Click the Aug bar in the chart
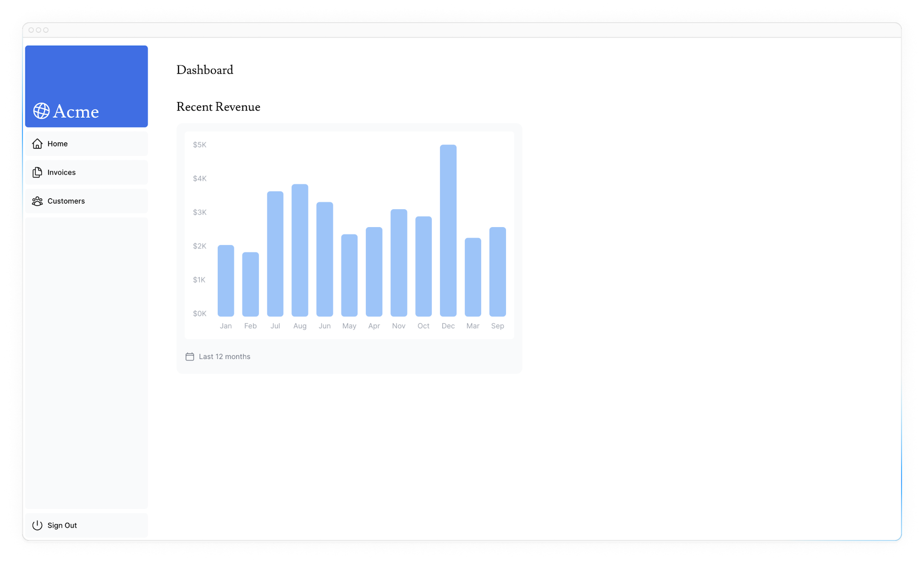 click(300, 250)
